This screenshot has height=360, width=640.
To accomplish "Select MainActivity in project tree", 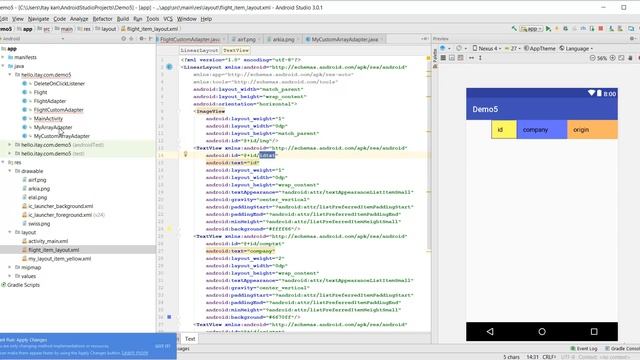I will tap(48, 119).
